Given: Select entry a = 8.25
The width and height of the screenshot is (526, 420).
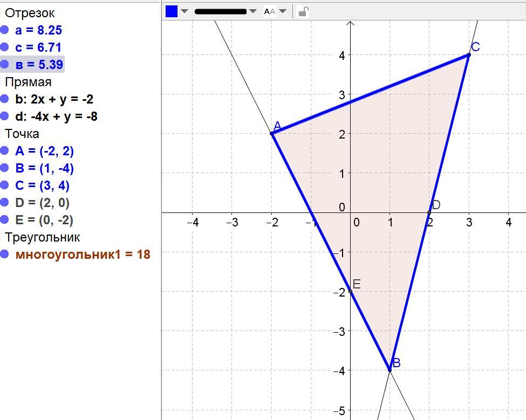Looking at the screenshot, I should pos(39,30).
